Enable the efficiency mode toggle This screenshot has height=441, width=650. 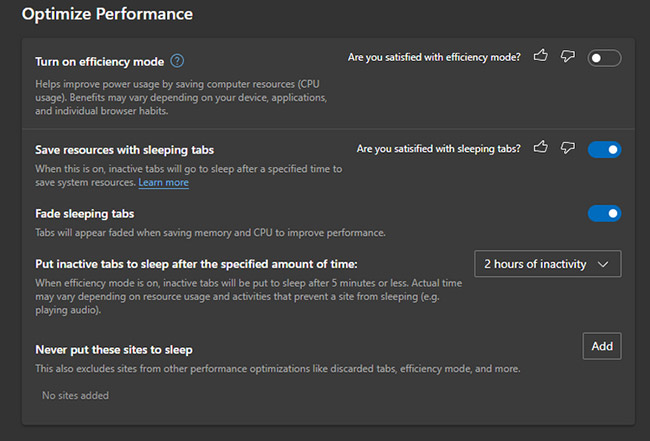coord(604,58)
